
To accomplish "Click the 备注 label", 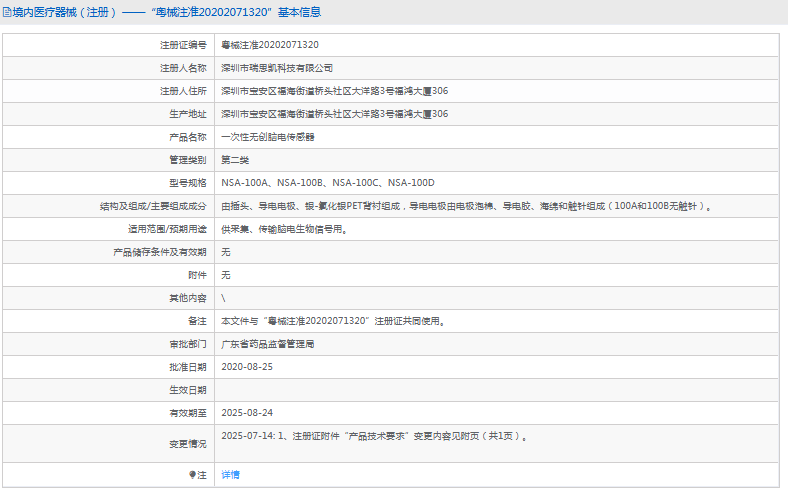I will tap(197, 321).
